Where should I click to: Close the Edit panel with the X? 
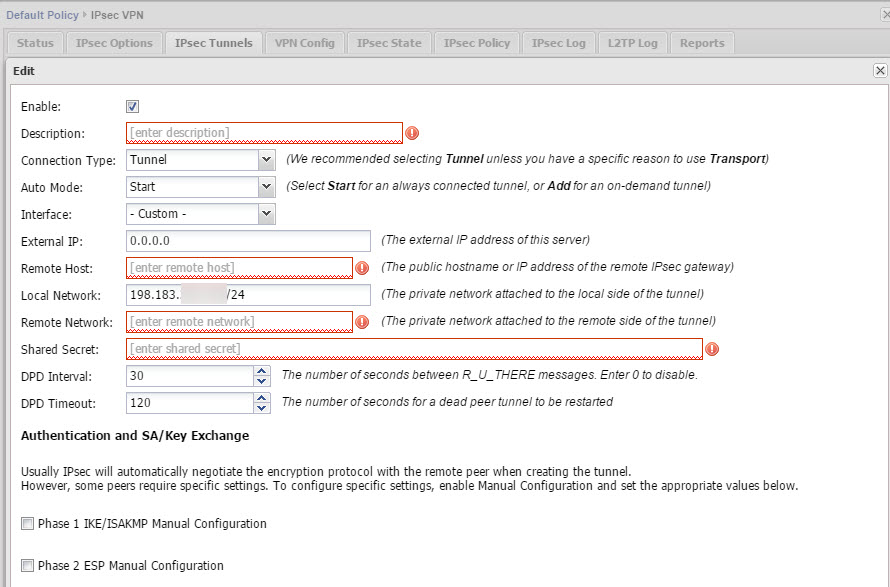(880, 70)
